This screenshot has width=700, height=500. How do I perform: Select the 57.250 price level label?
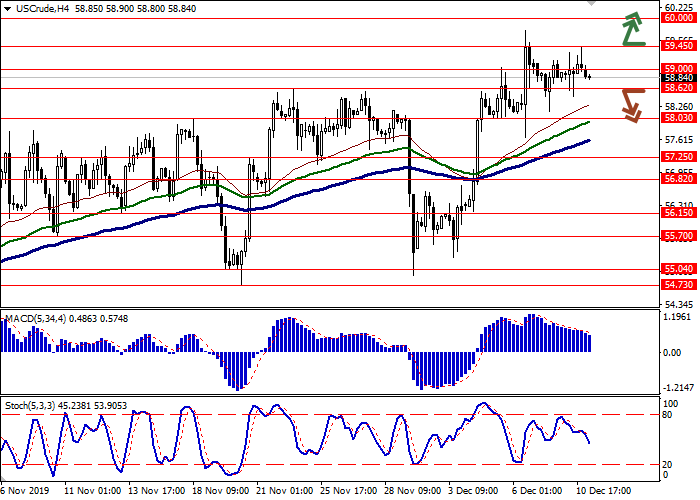(x=678, y=157)
